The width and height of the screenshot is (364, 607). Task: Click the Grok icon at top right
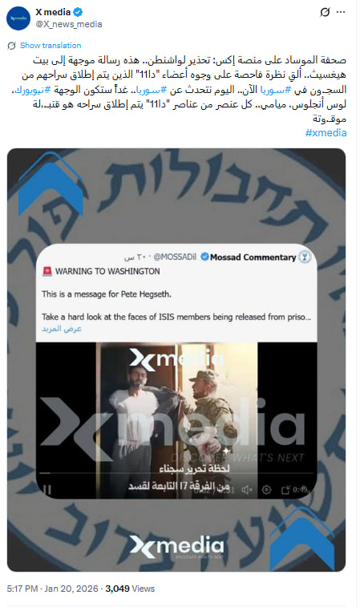(x=325, y=12)
